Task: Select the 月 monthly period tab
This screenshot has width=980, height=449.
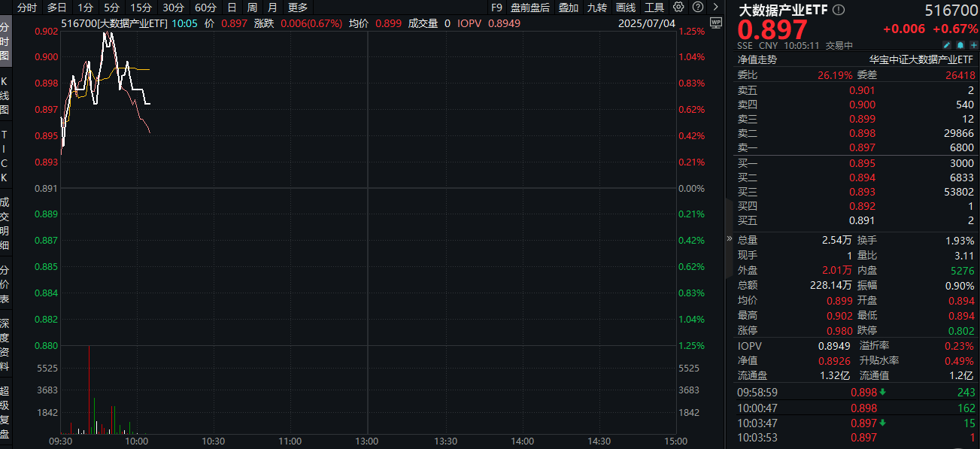Action: coord(272,7)
